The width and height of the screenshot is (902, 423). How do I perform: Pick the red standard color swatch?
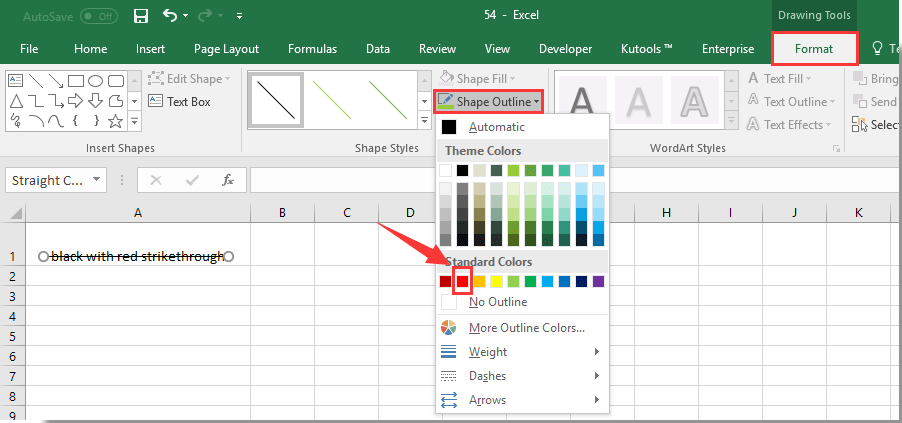(463, 282)
